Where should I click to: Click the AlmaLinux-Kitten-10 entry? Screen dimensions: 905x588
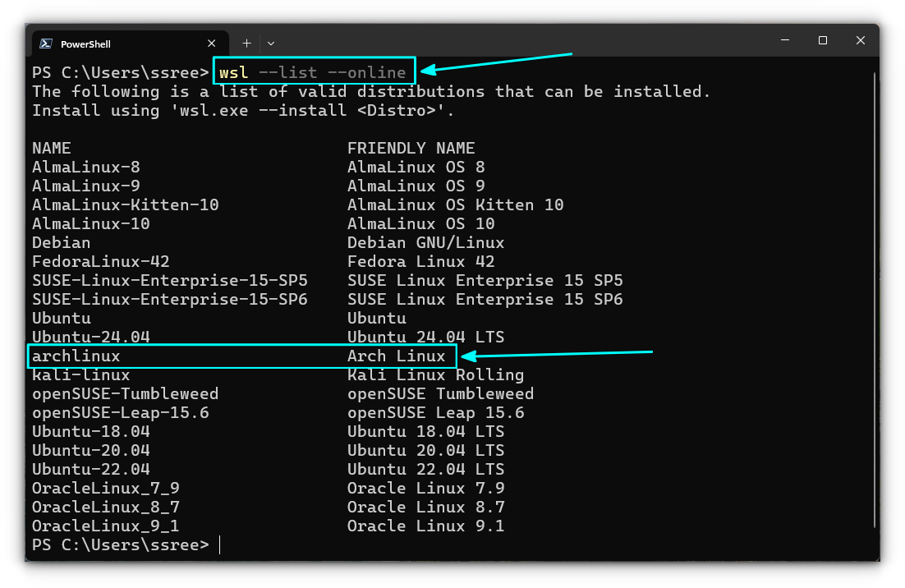(x=125, y=204)
